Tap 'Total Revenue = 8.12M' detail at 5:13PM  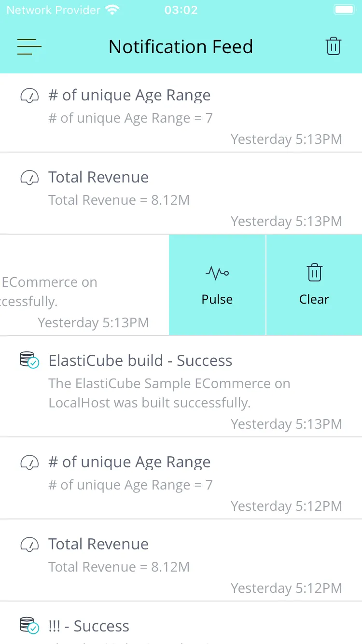pyautogui.click(x=119, y=200)
